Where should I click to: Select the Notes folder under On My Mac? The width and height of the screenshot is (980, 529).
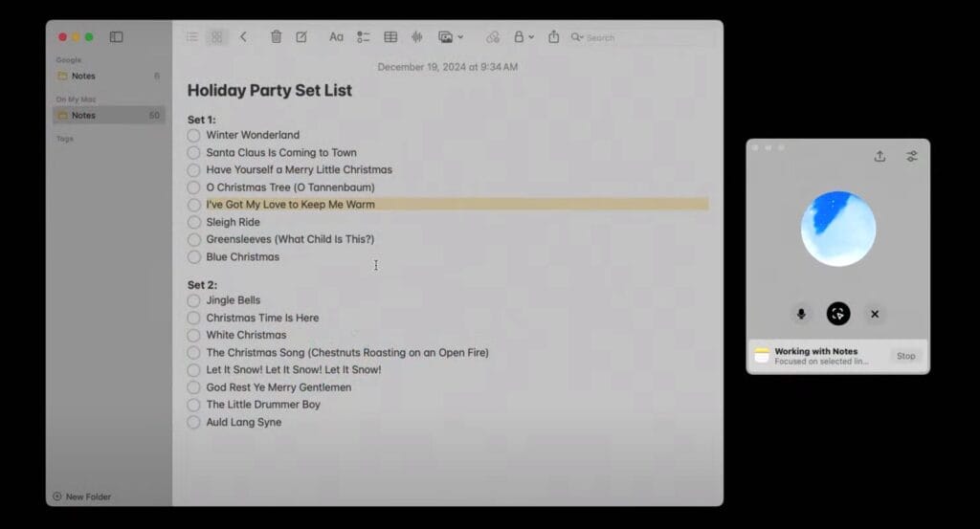tap(84, 116)
